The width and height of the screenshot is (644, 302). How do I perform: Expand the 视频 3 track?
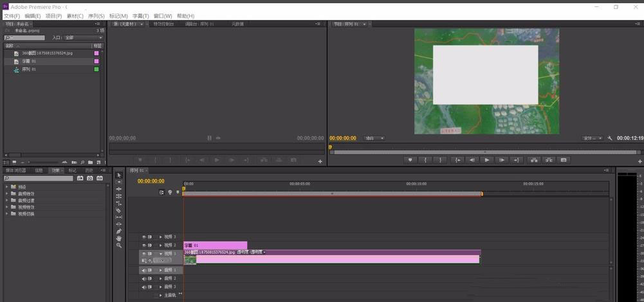(161, 237)
